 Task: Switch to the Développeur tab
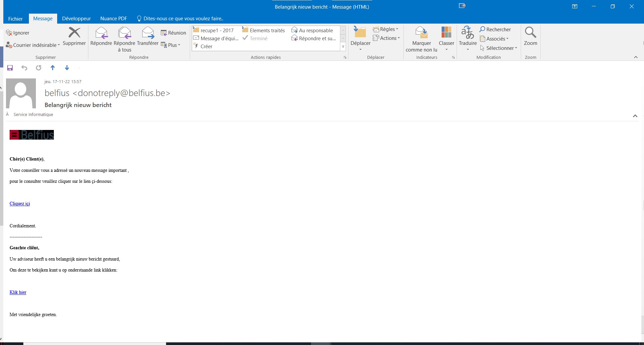[x=76, y=19]
